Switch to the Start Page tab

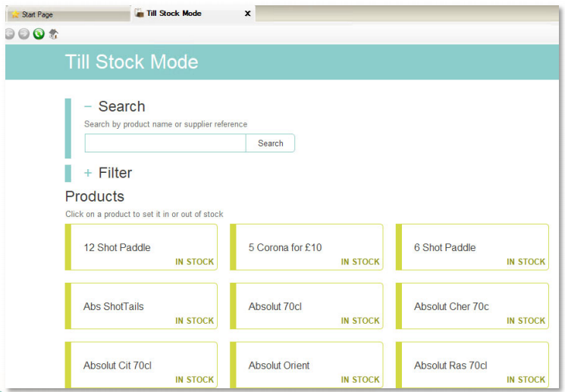click(38, 14)
